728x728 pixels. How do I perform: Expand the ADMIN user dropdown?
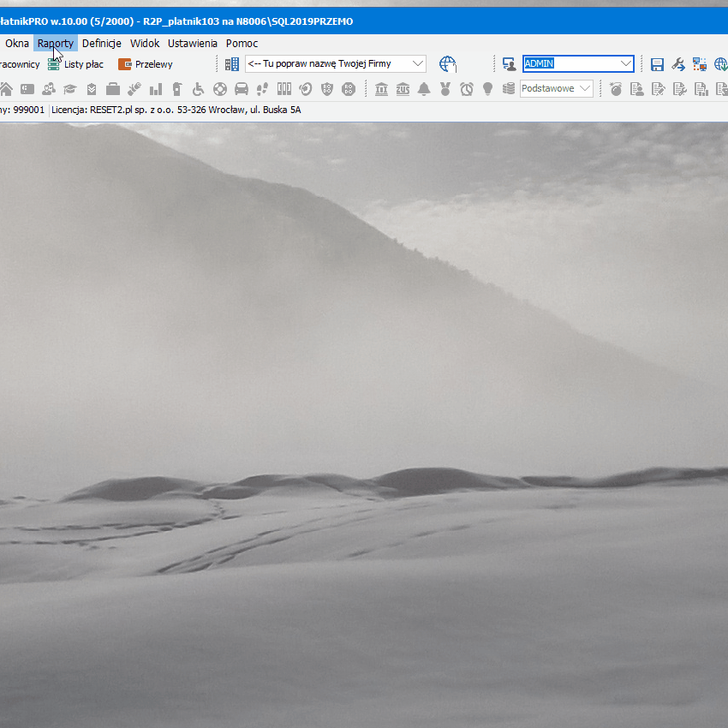[x=626, y=63]
